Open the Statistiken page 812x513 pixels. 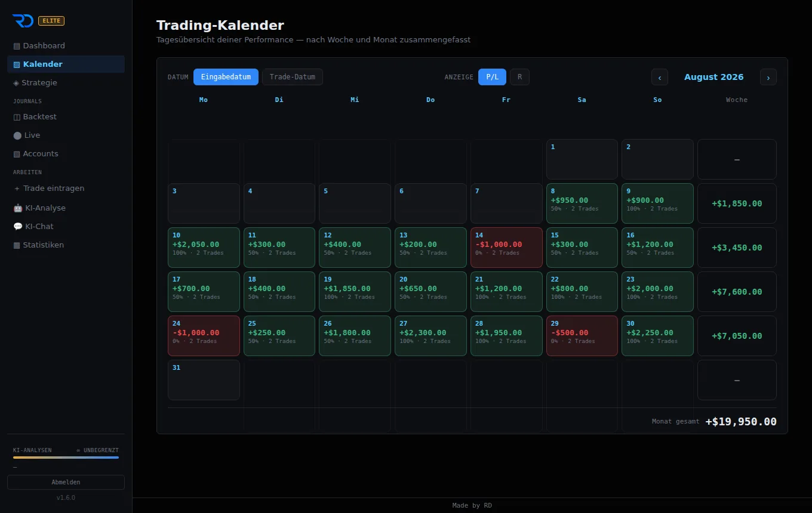(66, 245)
